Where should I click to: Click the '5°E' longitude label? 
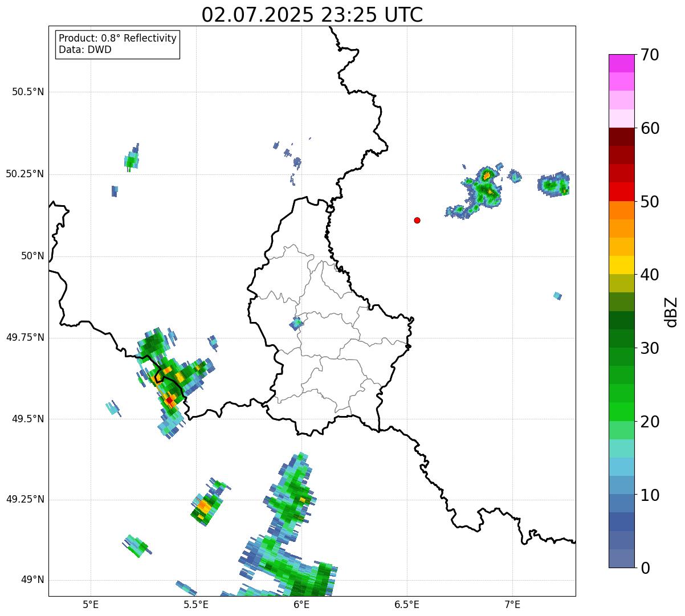click(x=91, y=605)
